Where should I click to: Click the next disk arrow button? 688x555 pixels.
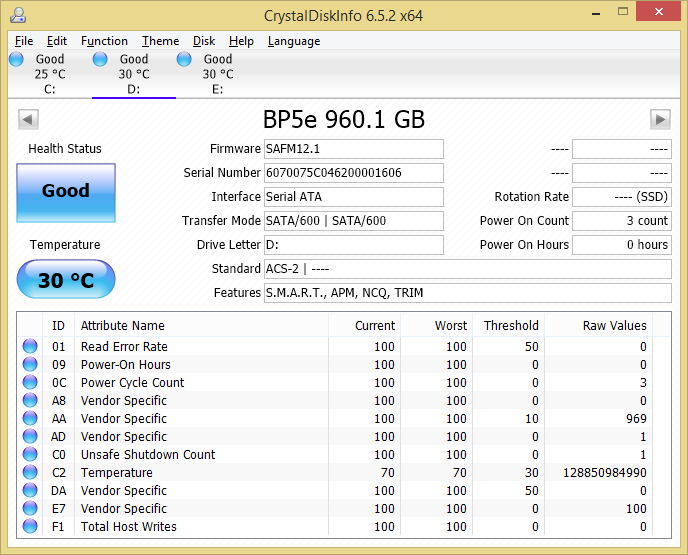pyautogui.click(x=660, y=120)
